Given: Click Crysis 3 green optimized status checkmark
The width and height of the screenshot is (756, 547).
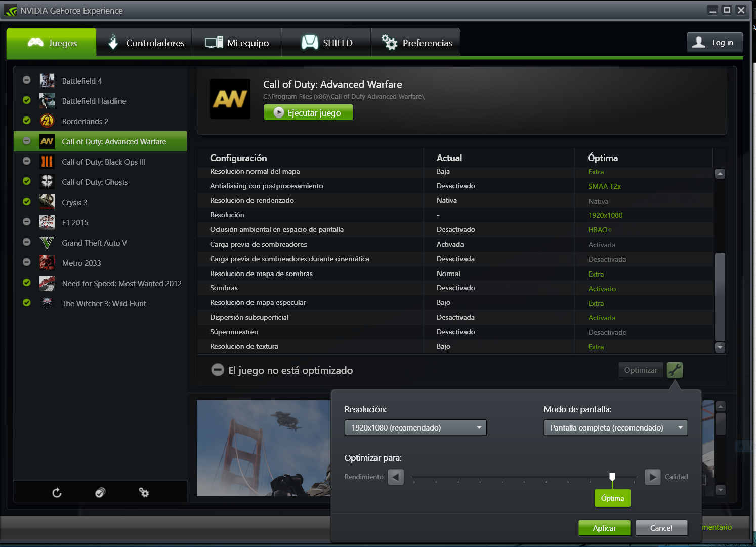Looking at the screenshot, I should [27, 202].
